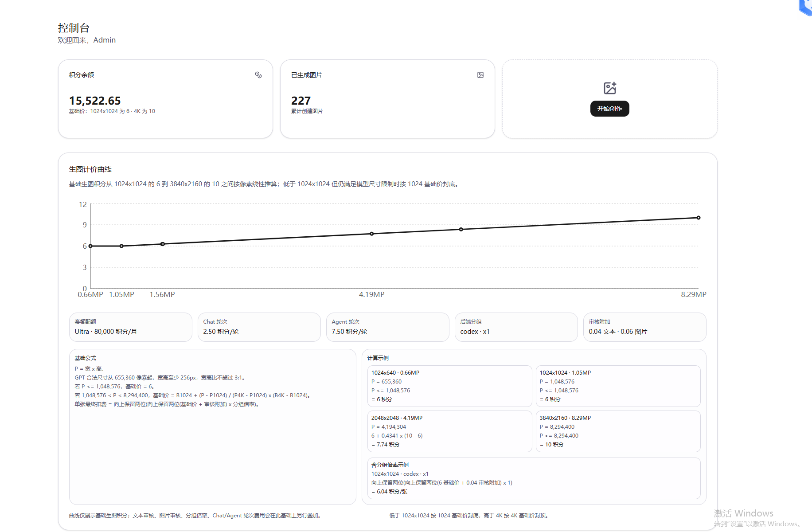Click the balance value 15,522.65
812x532 pixels.
[95, 101]
